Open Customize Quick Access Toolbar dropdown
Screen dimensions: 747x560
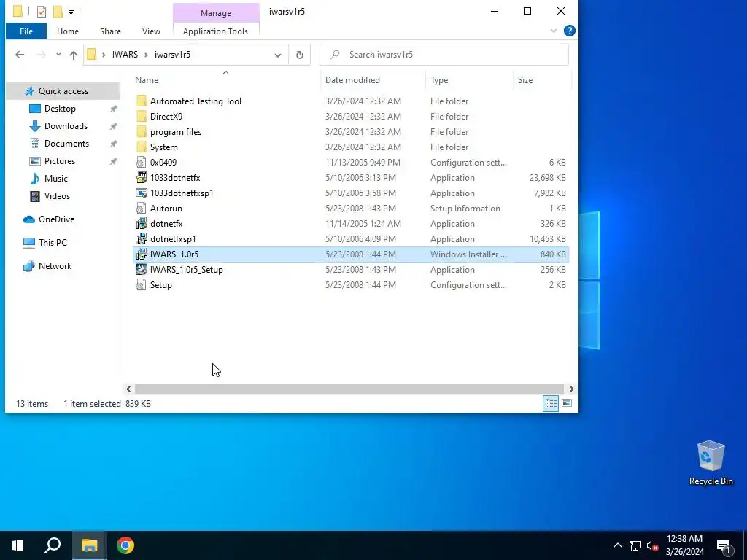click(x=71, y=12)
